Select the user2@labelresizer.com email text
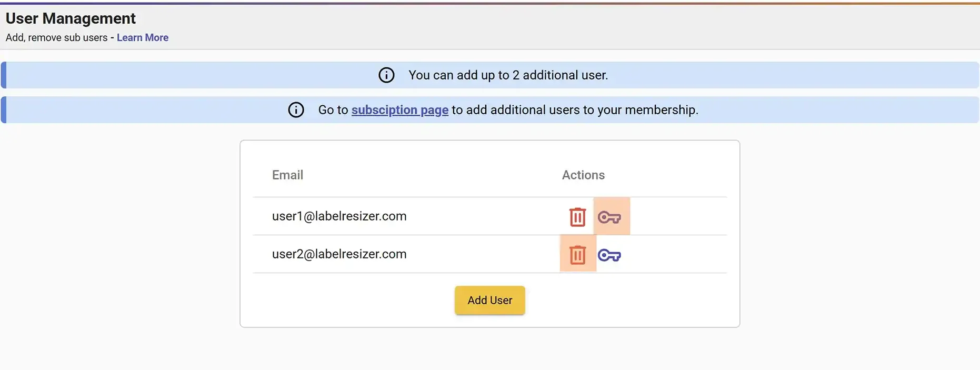 [339, 254]
